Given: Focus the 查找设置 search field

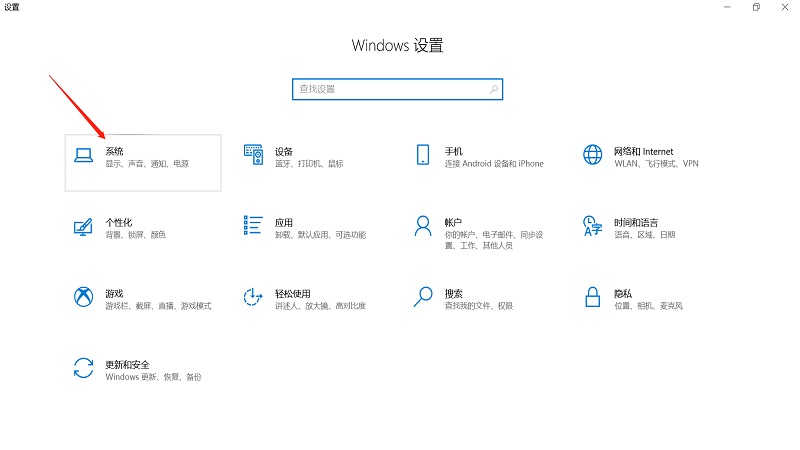Looking at the screenshot, I should coord(390,89).
